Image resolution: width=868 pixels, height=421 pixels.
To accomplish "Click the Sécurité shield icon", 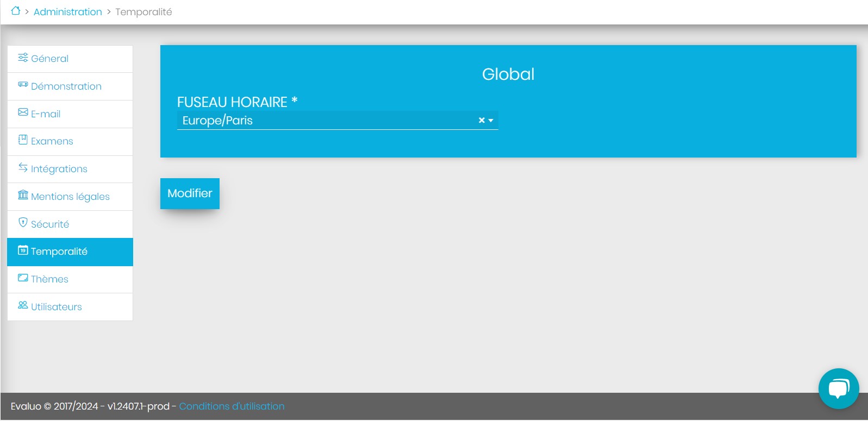I will pos(23,222).
